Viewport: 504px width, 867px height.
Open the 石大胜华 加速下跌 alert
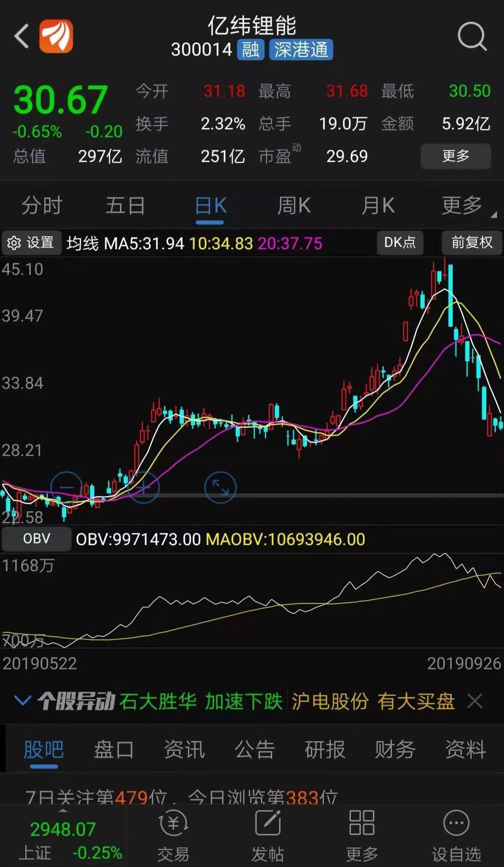tap(201, 701)
